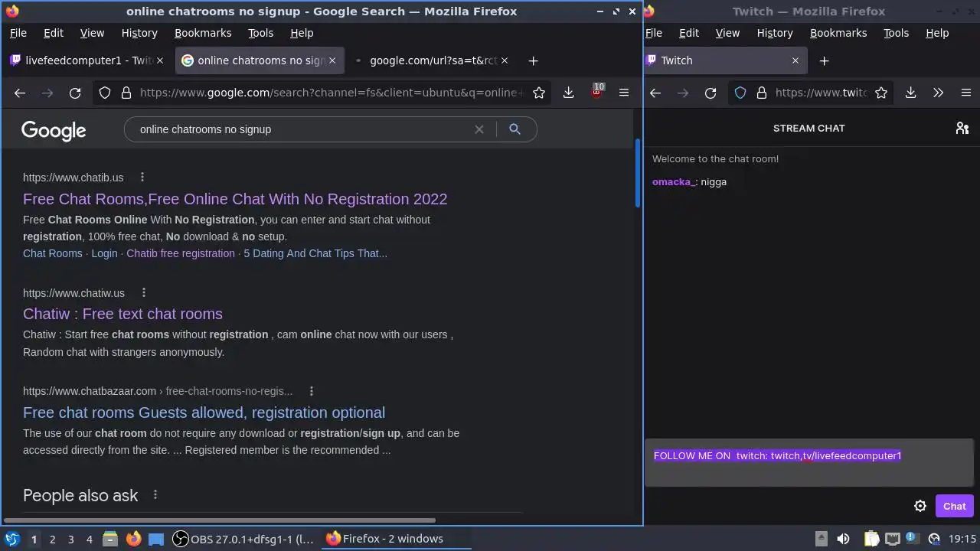980x551 pixels.
Task: Click the Google search magnifier icon
Action: 514,129
